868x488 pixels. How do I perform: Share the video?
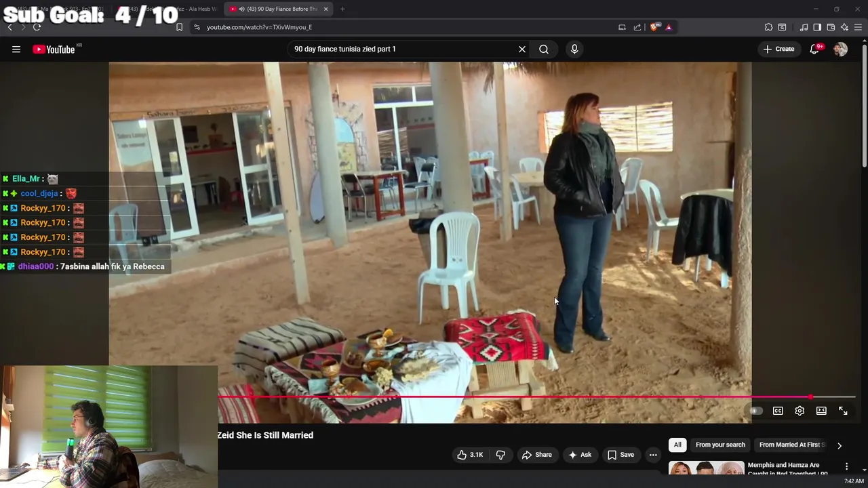tap(536, 455)
